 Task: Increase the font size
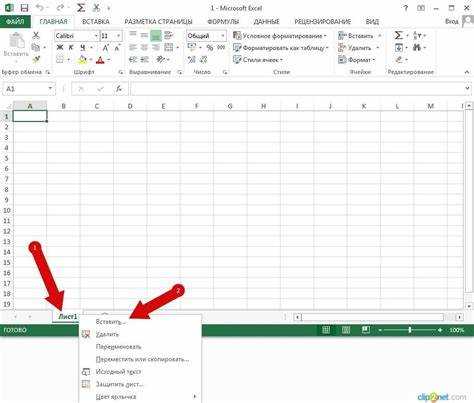[105, 48]
